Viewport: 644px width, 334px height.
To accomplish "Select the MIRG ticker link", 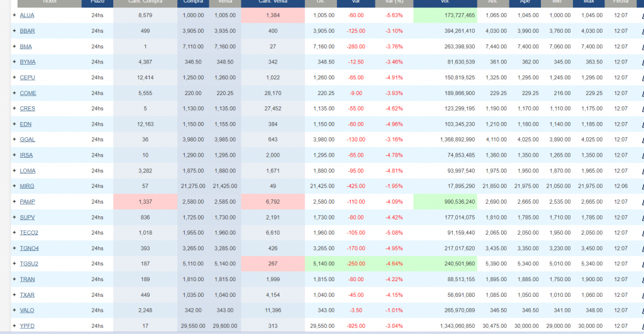I will 27,186.
